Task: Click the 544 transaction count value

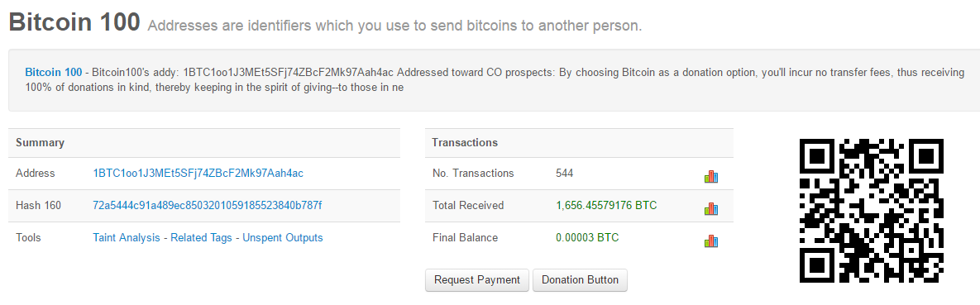Action: pos(564,173)
